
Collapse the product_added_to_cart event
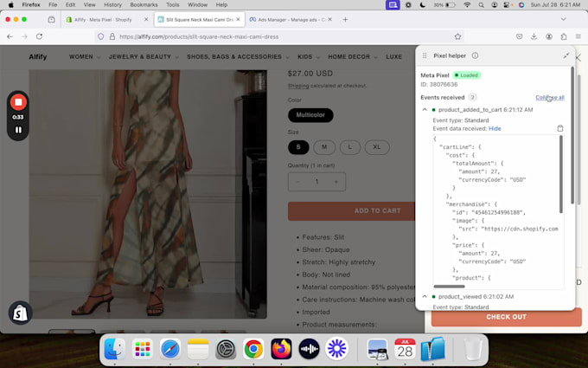pyautogui.click(x=425, y=110)
